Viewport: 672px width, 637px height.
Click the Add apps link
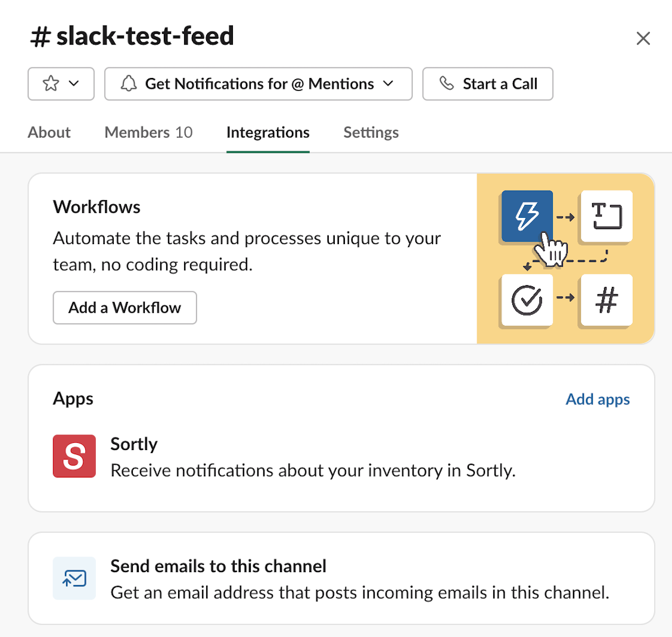598,399
